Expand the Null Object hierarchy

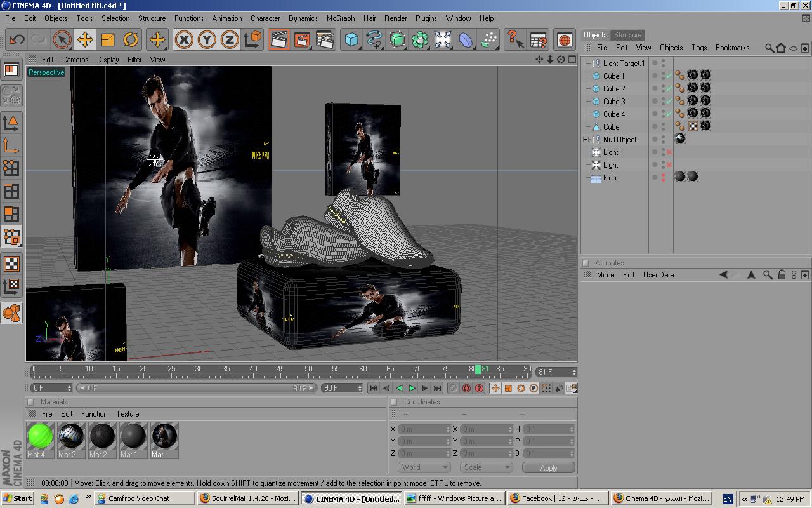[x=586, y=140]
